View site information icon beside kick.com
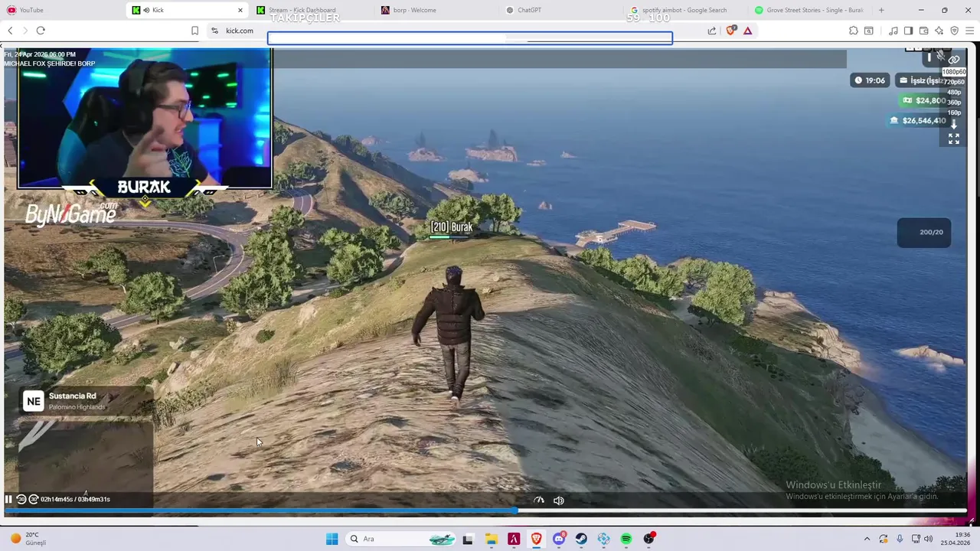 coord(215,31)
